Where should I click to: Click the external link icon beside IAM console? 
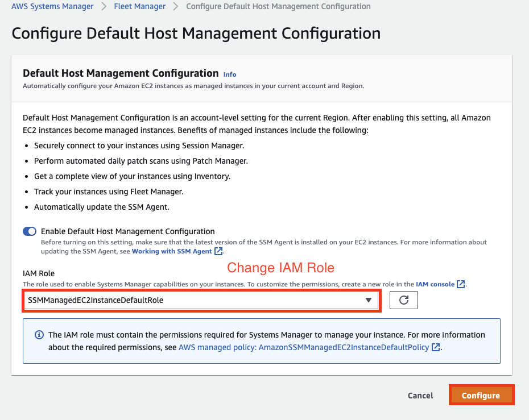point(461,284)
